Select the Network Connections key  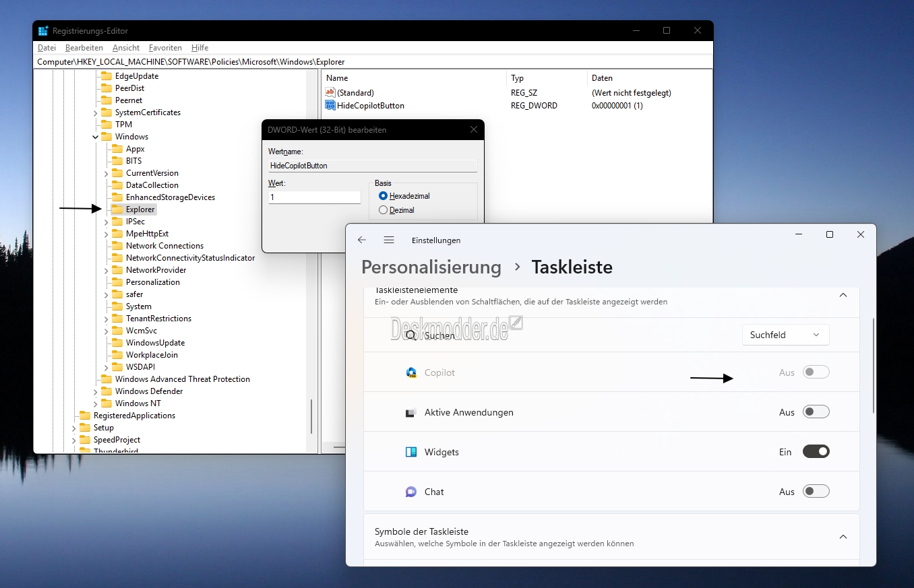point(164,246)
